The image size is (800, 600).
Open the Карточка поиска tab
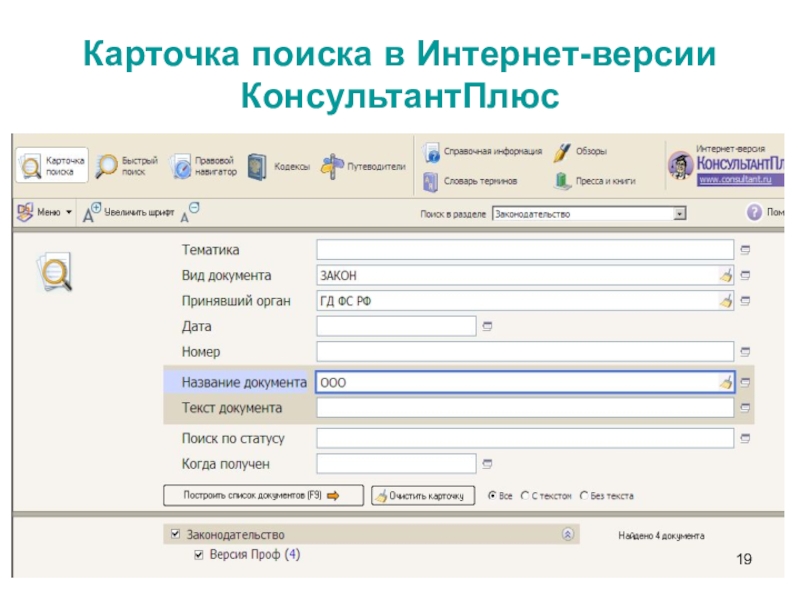pos(52,166)
